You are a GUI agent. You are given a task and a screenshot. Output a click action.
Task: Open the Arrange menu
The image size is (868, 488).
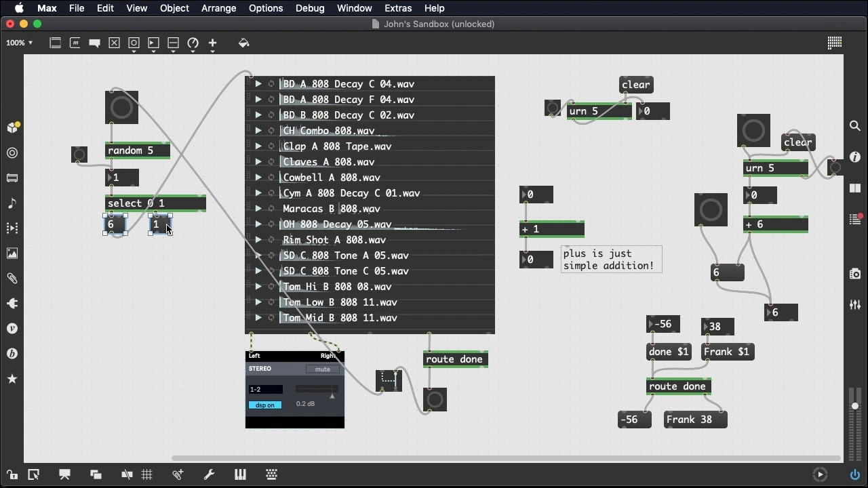tap(218, 8)
